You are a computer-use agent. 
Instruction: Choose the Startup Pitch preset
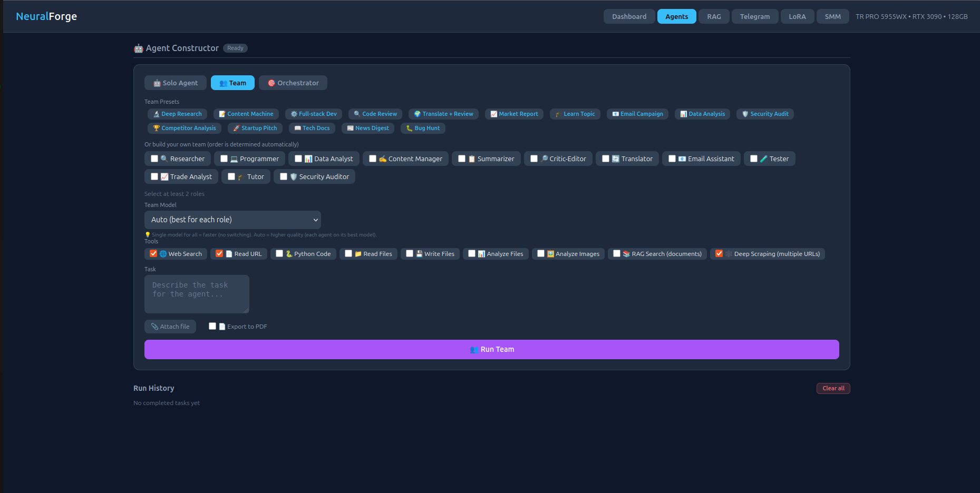click(255, 128)
